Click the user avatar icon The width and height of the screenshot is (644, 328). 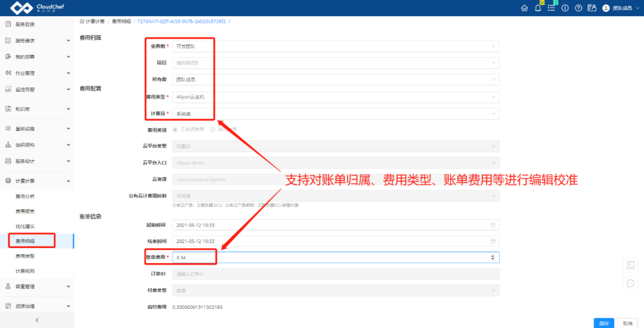[606, 8]
